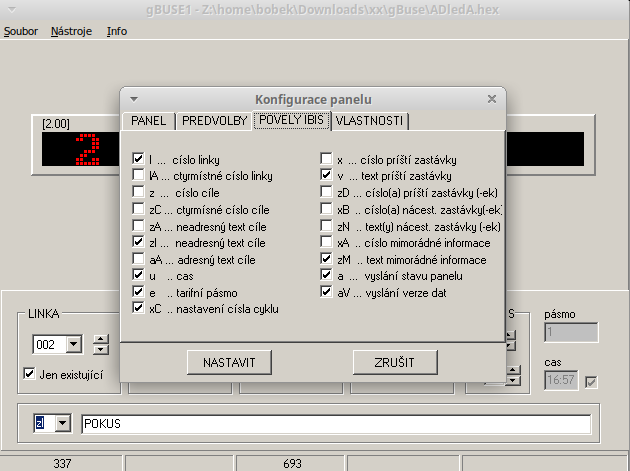The width and height of the screenshot is (630, 471).
Task: Close the Konfigurace panelu dialog
Action: (x=491, y=99)
